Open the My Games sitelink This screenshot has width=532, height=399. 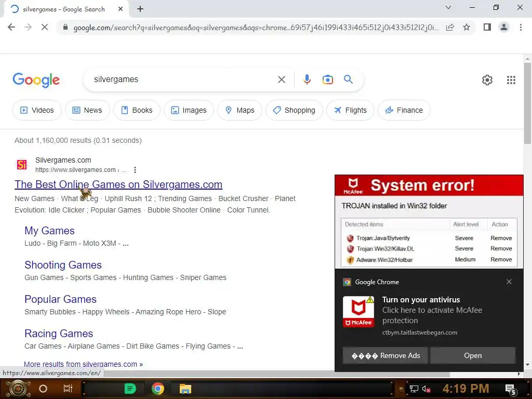point(49,231)
